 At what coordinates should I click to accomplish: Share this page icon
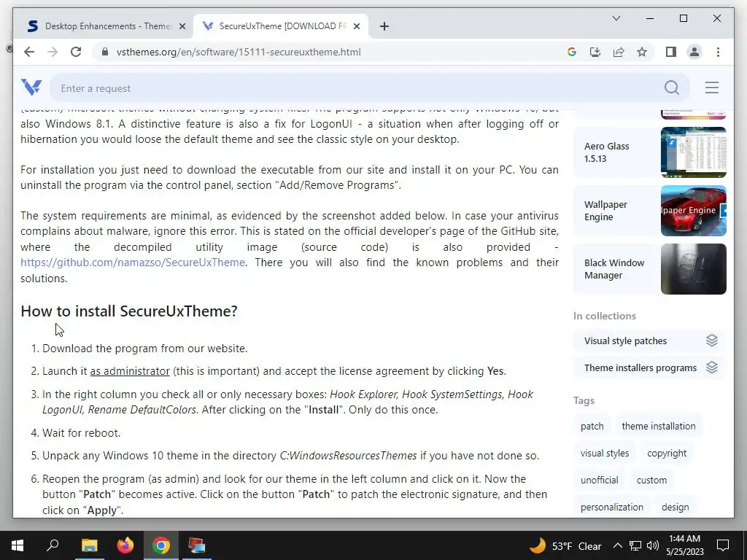click(619, 52)
